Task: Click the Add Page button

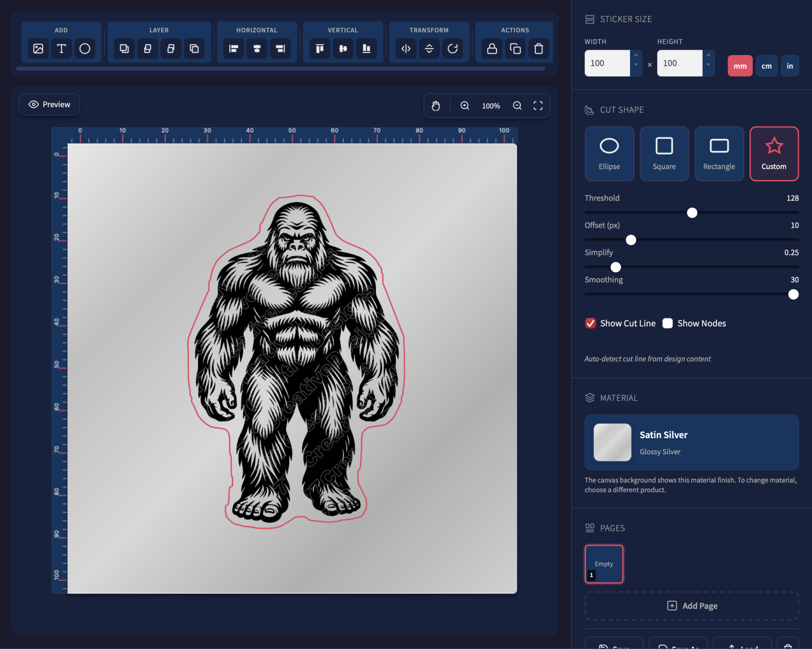Action: tap(692, 606)
